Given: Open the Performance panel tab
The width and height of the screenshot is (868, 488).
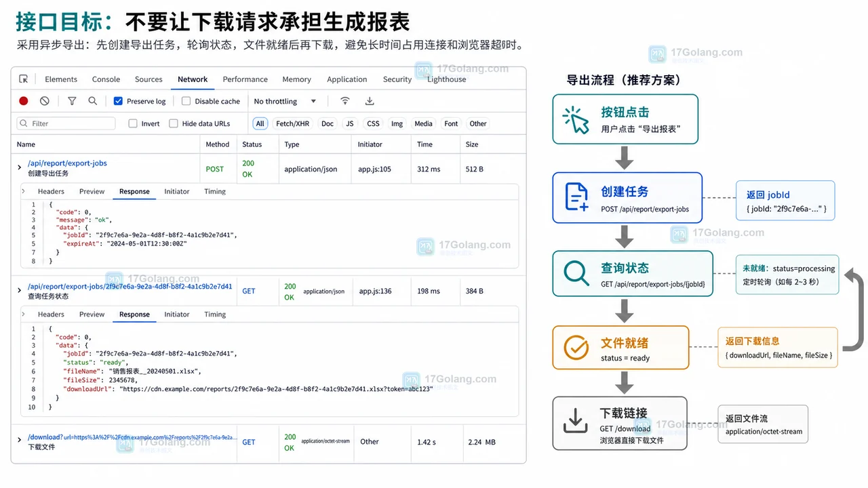Looking at the screenshot, I should [x=245, y=79].
